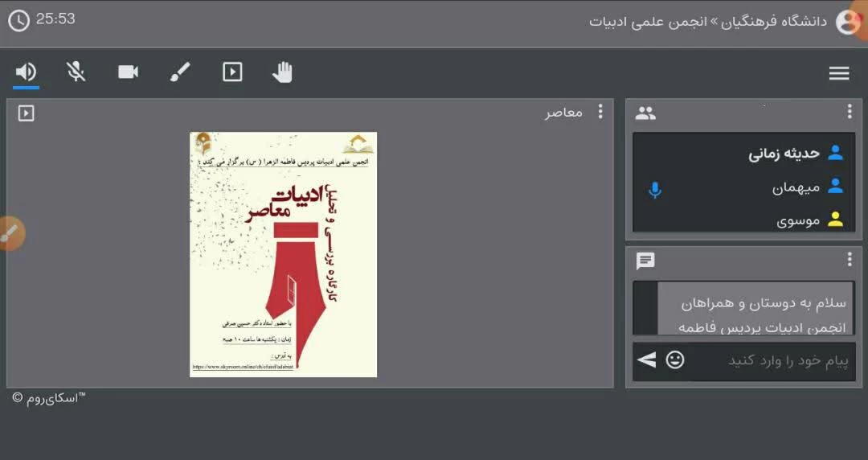
Task: Open the participants panel options menu
Action: (x=850, y=113)
